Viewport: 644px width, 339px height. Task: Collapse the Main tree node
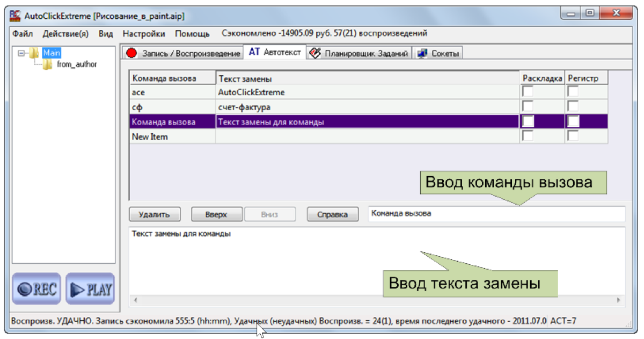pos(21,53)
